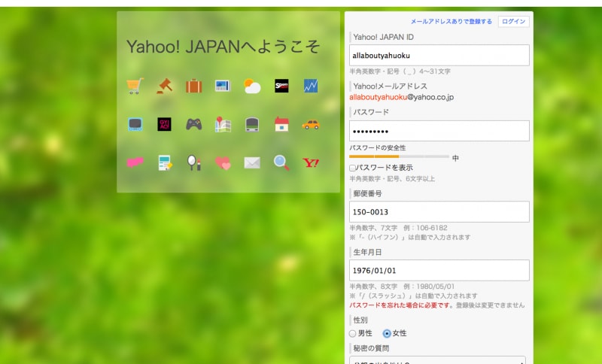602x364 pixels.
Task: Focus the パスワード input field
Action: (439, 131)
